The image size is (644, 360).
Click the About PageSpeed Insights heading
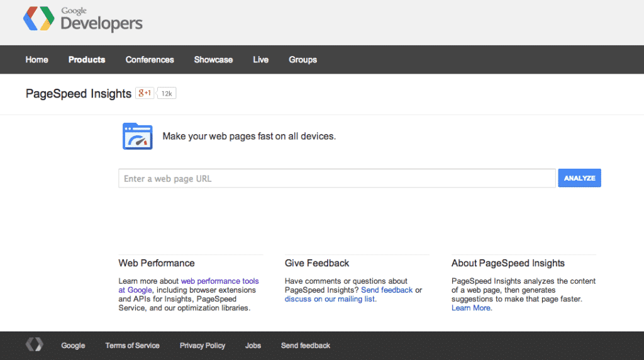coord(508,263)
